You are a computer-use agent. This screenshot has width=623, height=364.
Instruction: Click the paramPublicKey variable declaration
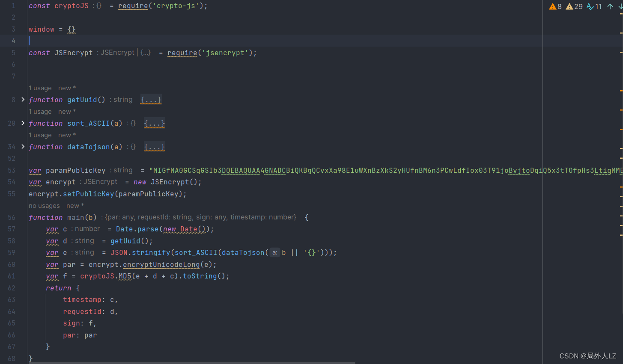pyautogui.click(x=75, y=171)
